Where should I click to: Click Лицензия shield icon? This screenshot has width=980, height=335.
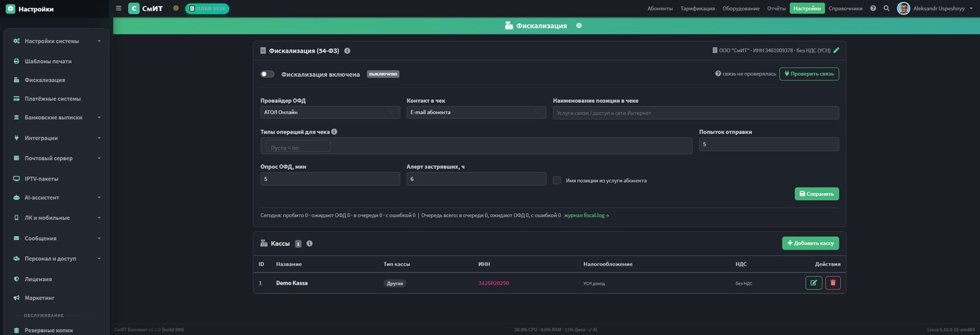pyautogui.click(x=16, y=279)
